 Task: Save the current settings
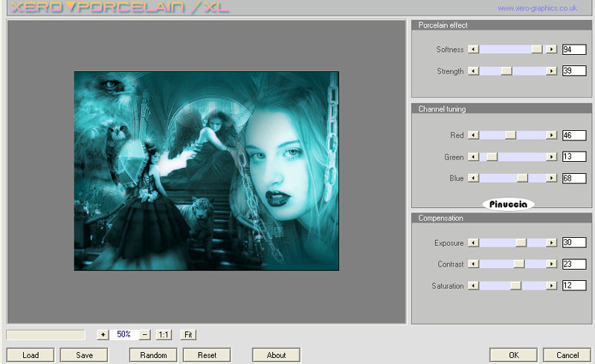[x=84, y=355]
